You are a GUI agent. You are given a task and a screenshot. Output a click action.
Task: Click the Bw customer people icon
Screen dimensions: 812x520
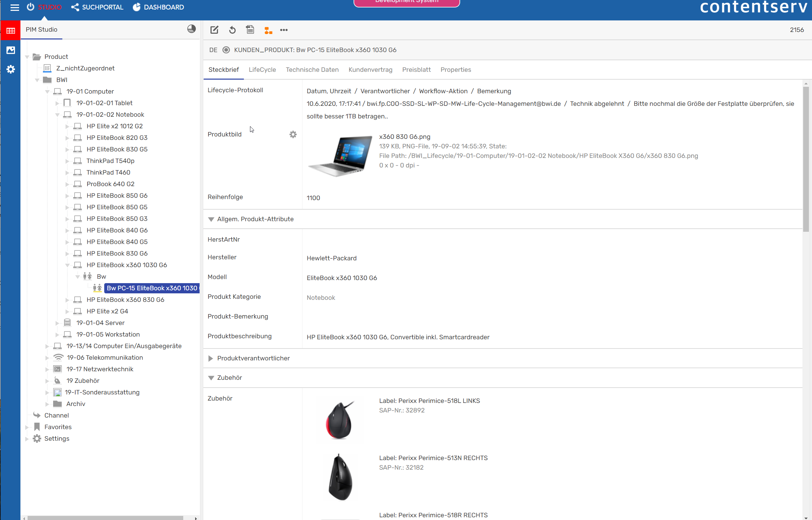coord(88,276)
